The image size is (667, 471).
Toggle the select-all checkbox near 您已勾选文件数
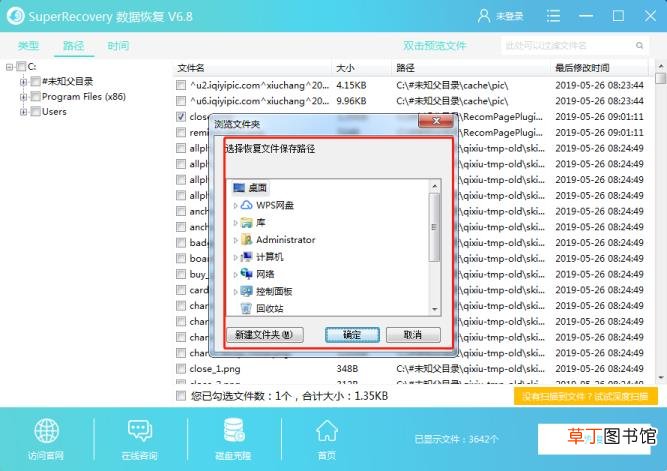181,396
